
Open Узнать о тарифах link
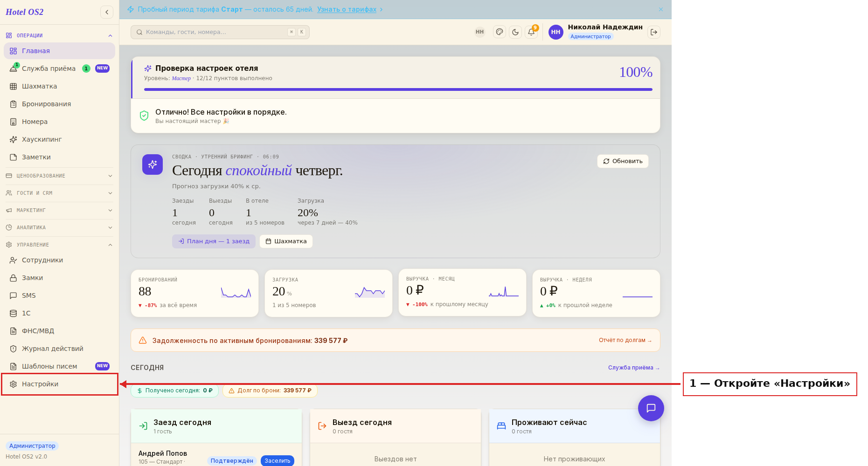point(347,9)
